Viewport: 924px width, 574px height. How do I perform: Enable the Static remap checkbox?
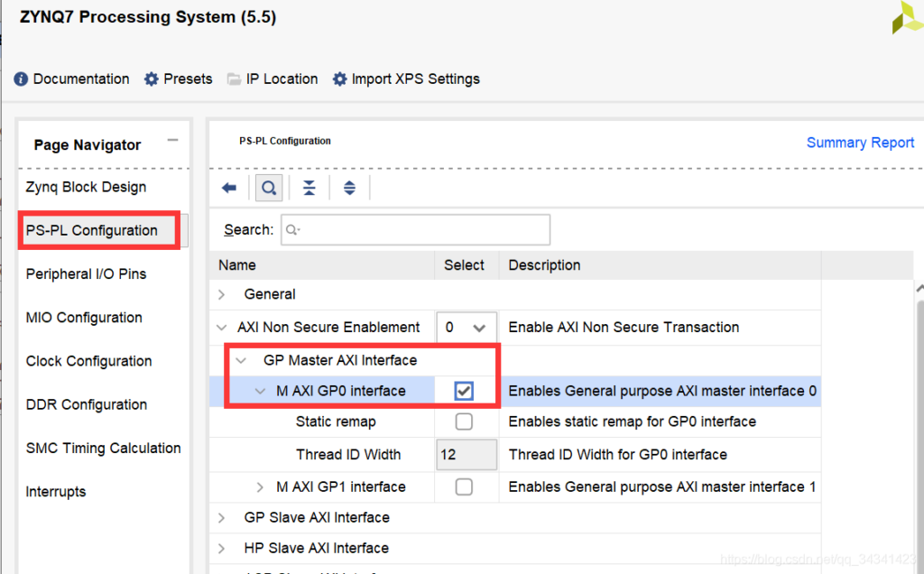[x=464, y=421]
